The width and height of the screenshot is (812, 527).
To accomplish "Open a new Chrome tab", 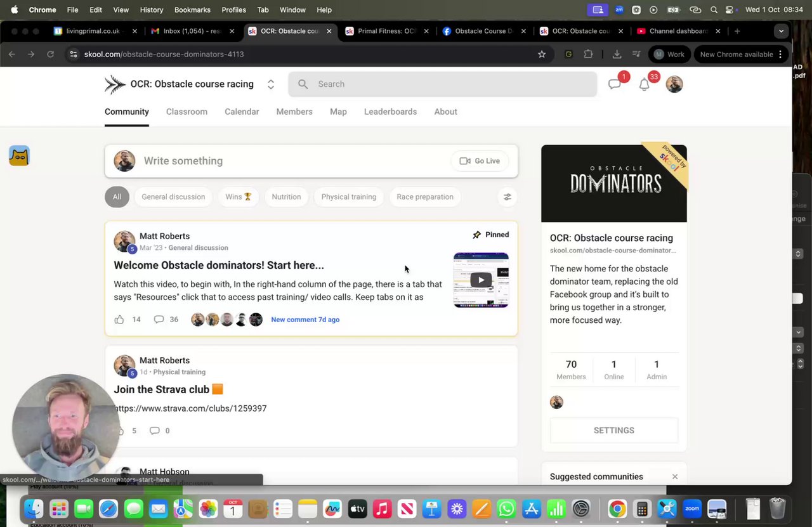I will click(737, 31).
